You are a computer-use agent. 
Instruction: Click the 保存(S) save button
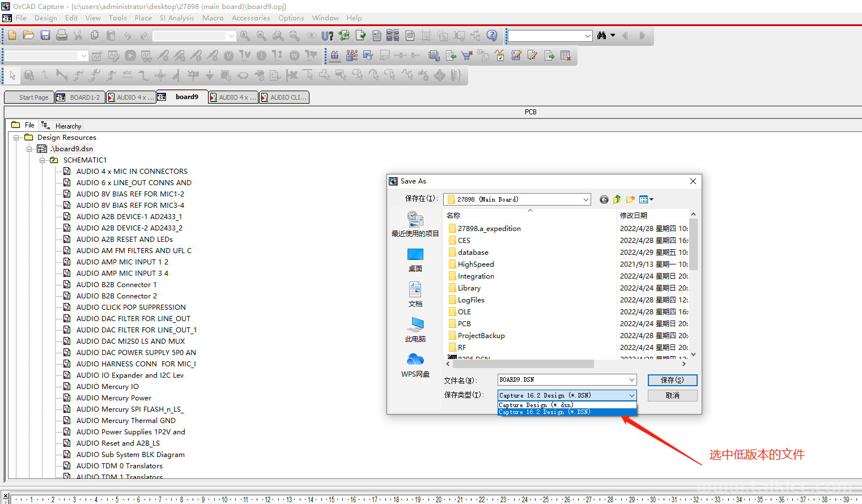(x=672, y=380)
